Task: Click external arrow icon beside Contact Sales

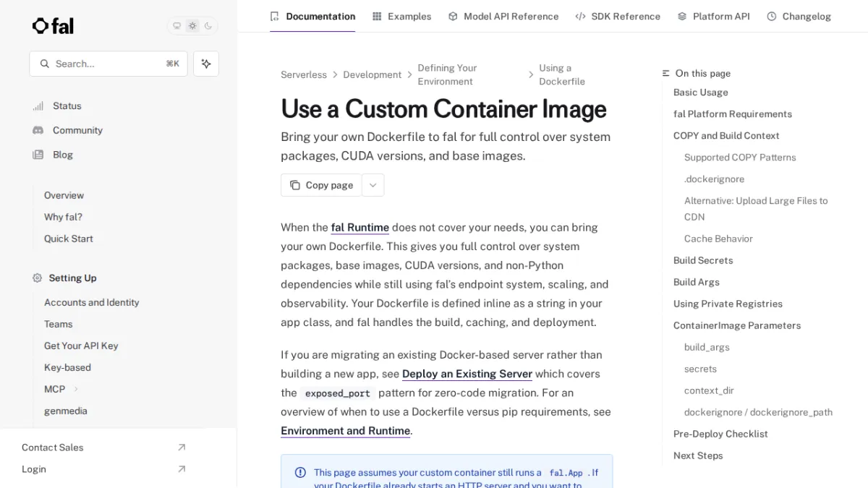Action: coord(182,448)
